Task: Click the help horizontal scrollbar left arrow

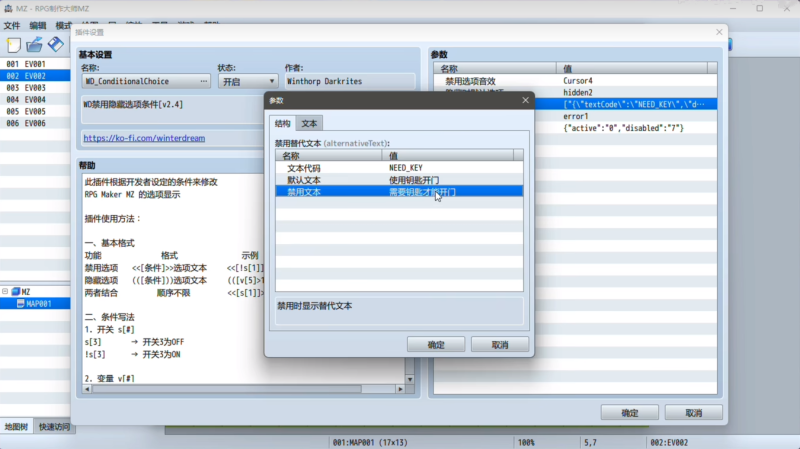Action: tap(87, 389)
